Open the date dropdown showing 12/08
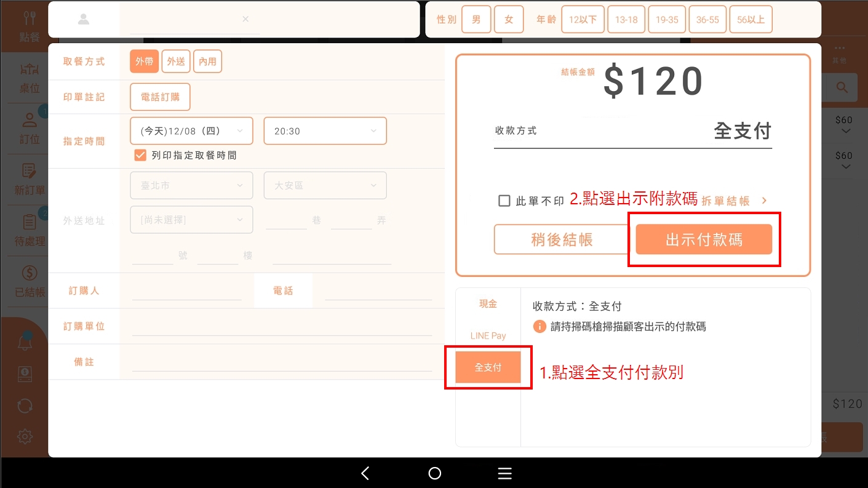The image size is (868, 488). click(191, 131)
